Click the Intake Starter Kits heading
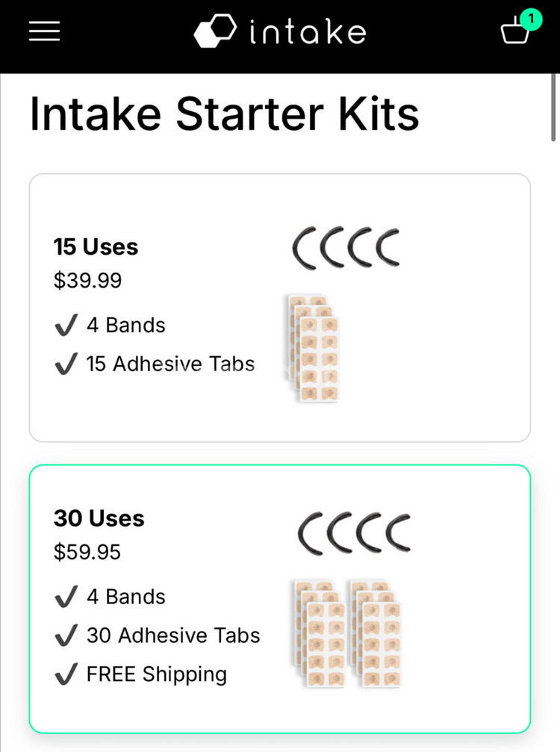The width and height of the screenshot is (560, 752). coord(225,114)
